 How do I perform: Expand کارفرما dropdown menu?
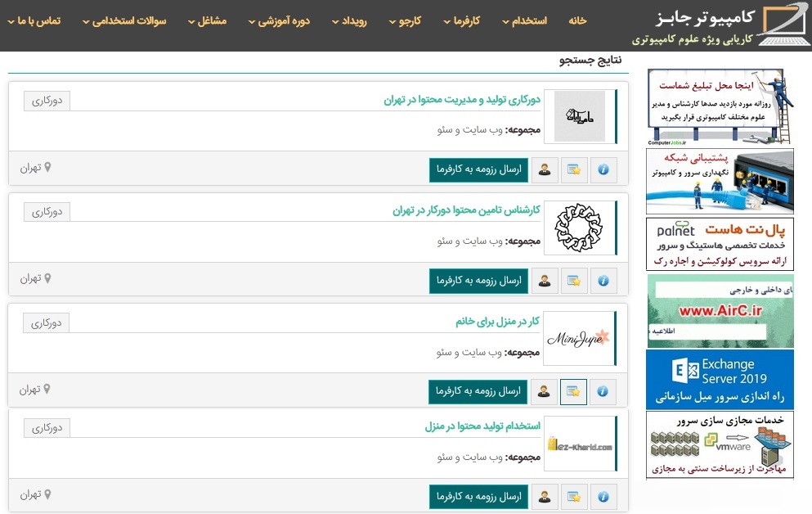point(462,20)
